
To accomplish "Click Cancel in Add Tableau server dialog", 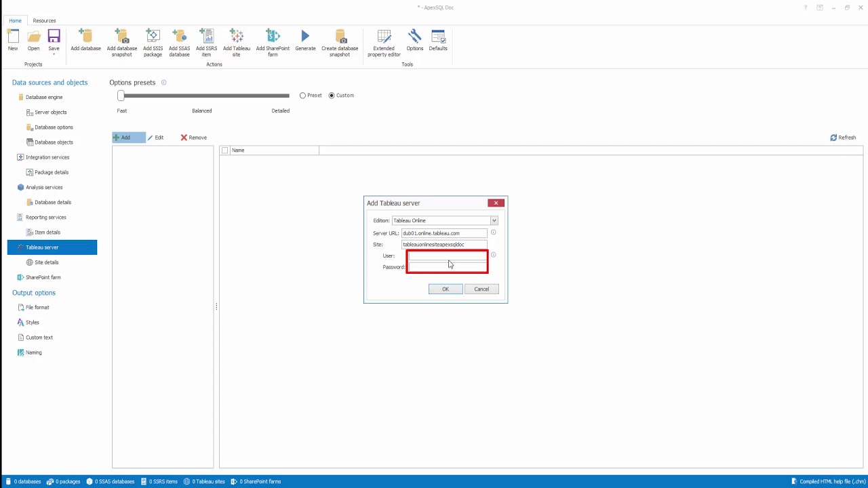I will tap(481, 289).
